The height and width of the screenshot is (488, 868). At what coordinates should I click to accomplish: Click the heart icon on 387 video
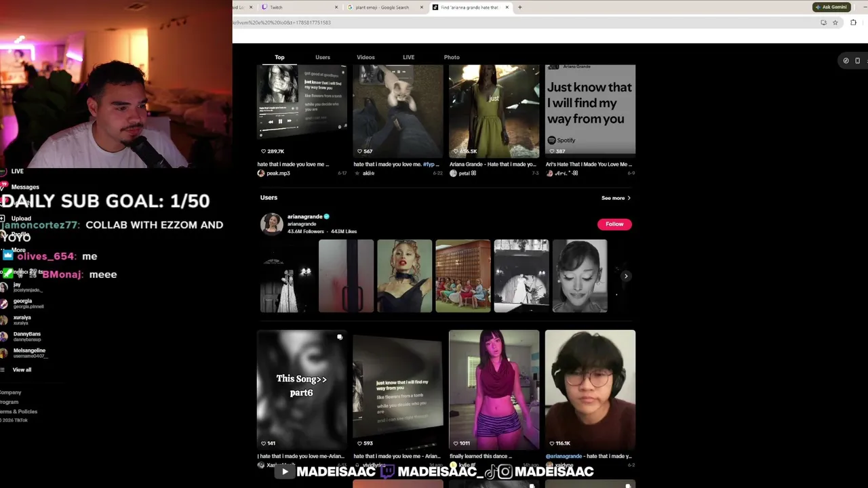click(x=551, y=151)
